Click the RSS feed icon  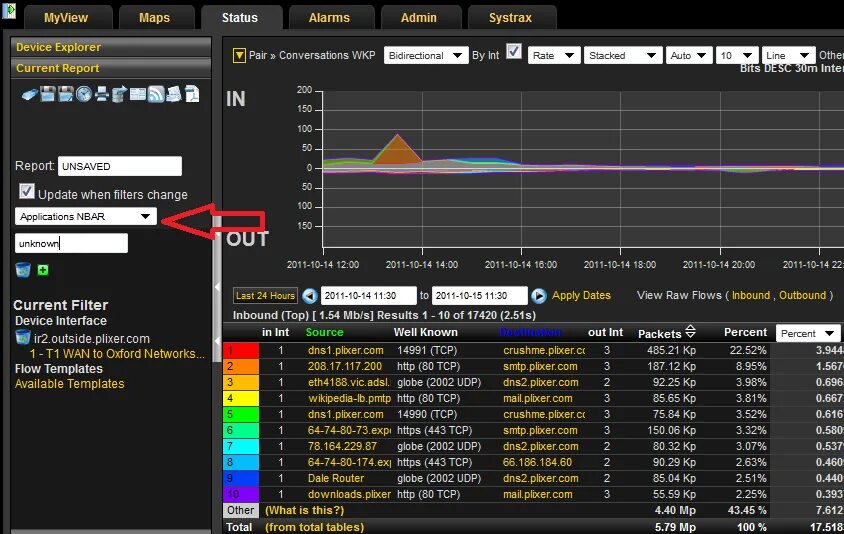156,94
